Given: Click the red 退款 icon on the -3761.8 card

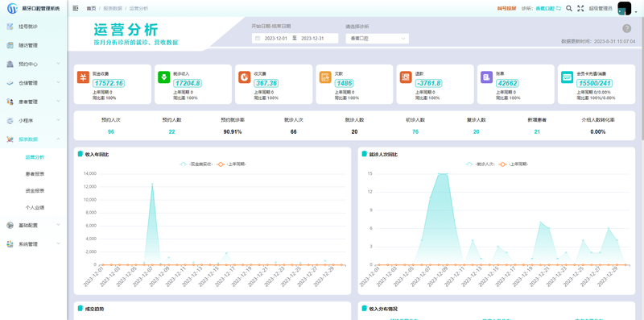Looking at the screenshot, I should point(406,77).
